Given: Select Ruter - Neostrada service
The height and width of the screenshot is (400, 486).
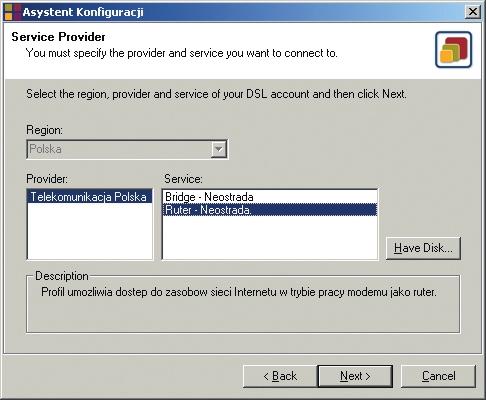Looking at the screenshot, I should pyautogui.click(x=270, y=210).
